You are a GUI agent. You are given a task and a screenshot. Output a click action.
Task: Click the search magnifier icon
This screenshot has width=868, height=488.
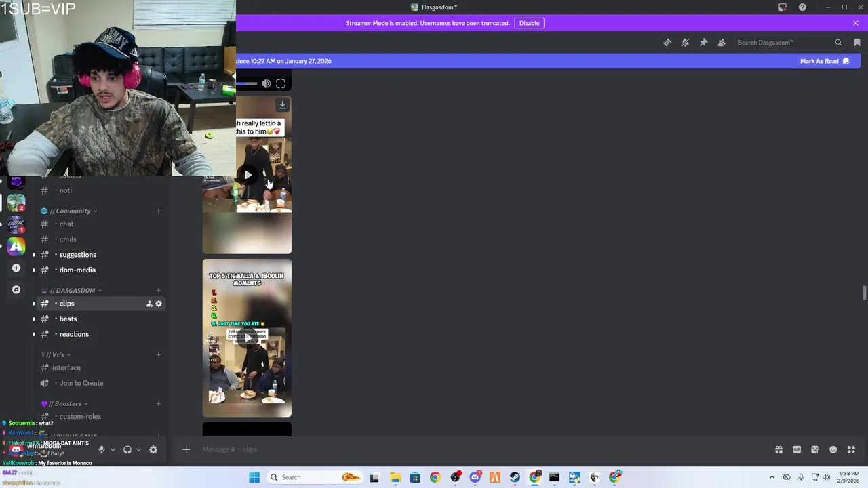838,43
